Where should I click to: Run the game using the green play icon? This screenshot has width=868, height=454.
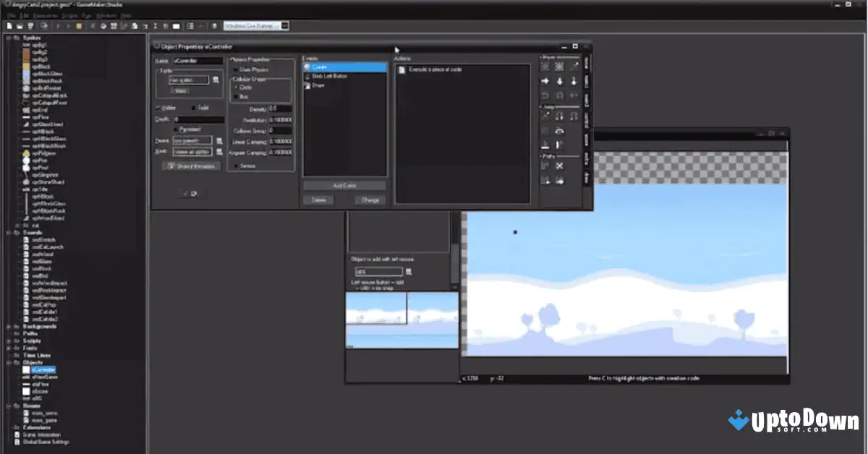pyautogui.click(x=58, y=25)
